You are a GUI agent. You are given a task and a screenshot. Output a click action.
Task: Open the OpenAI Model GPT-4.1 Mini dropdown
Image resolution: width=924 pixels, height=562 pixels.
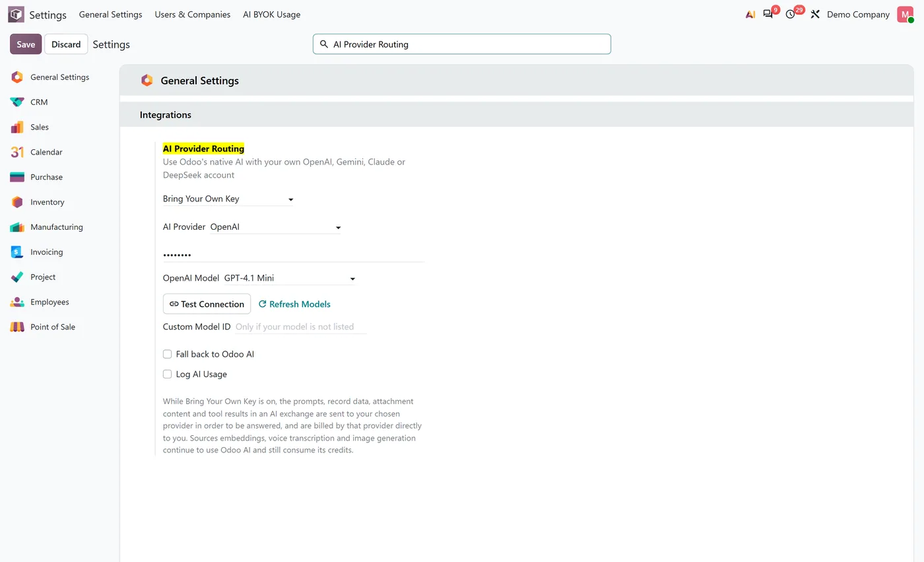click(x=290, y=278)
